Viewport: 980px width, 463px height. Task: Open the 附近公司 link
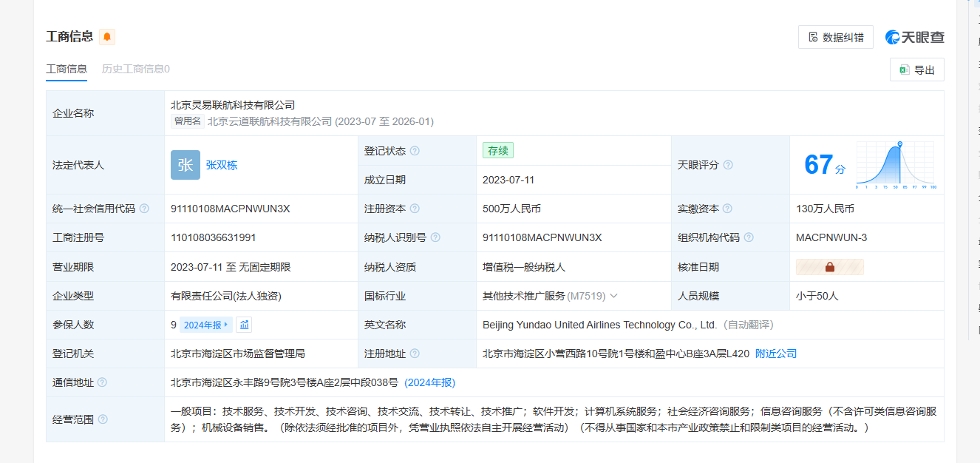pos(776,354)
